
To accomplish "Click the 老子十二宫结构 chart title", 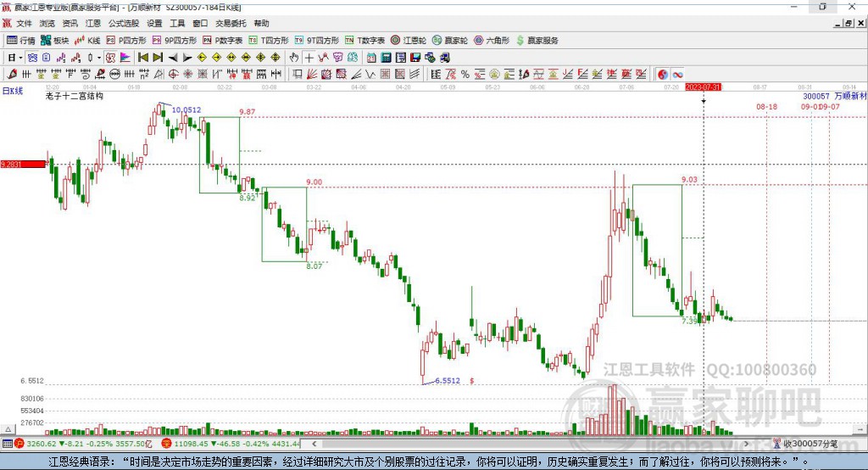I will 75,96.
